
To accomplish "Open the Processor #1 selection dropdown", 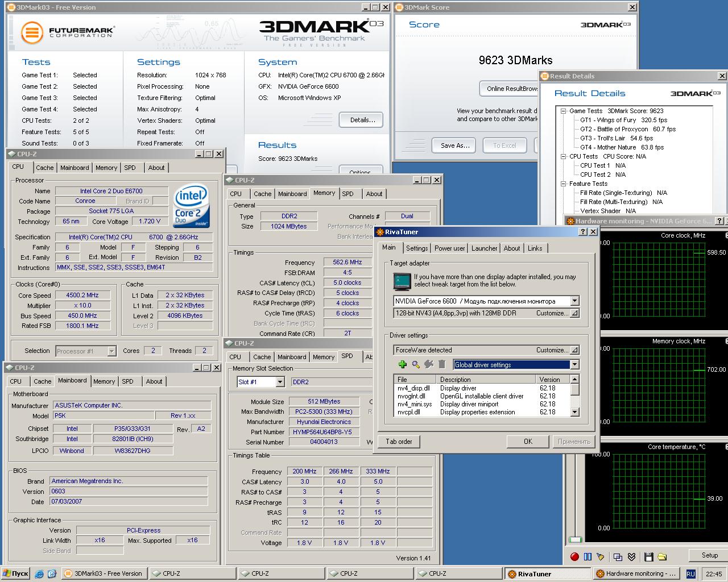I will coord(111,351).
